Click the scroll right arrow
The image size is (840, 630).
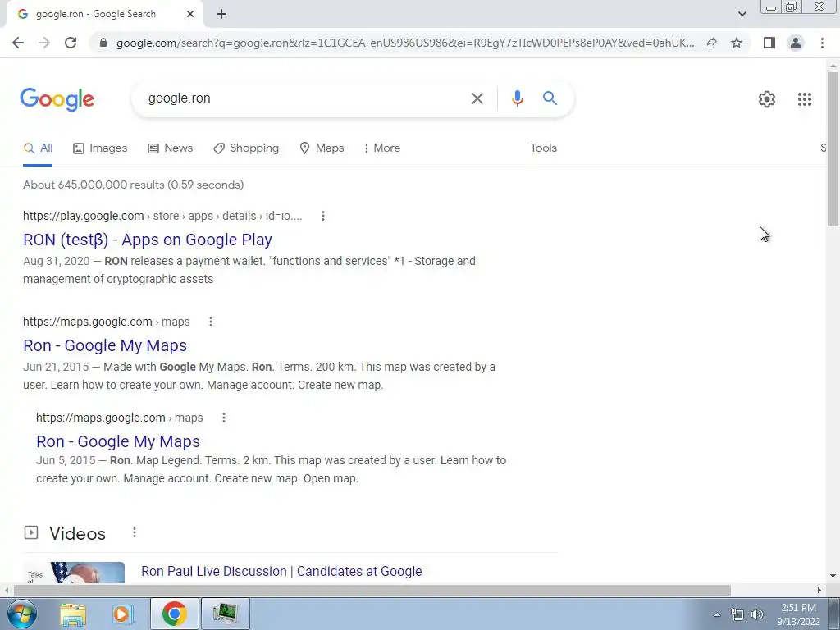pos(819,590)
